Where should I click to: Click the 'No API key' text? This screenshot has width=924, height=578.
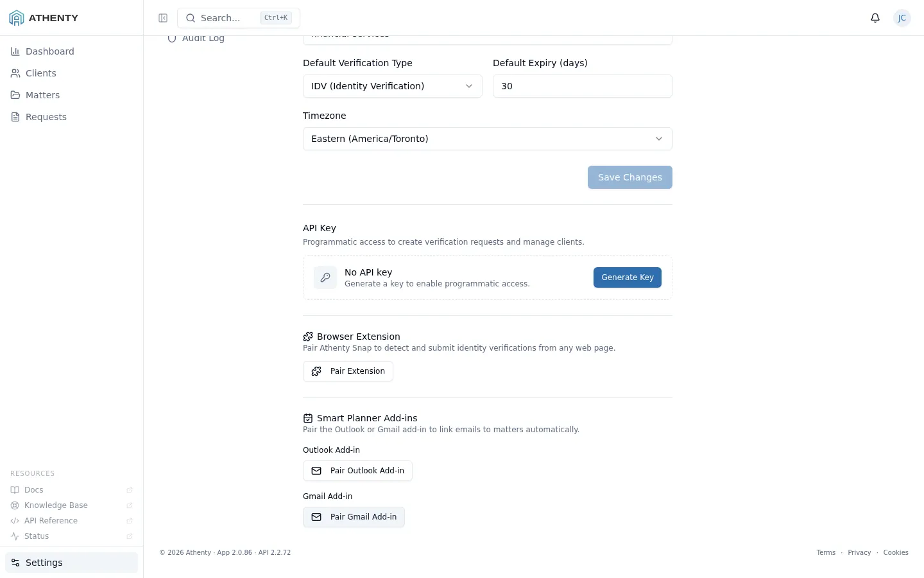tap(368, 272)
